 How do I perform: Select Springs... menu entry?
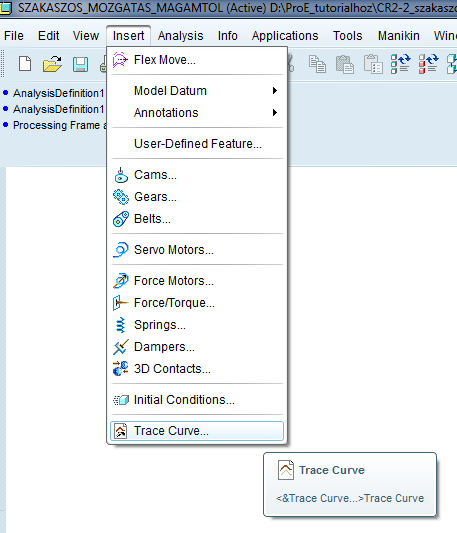(x=197, y=325)
